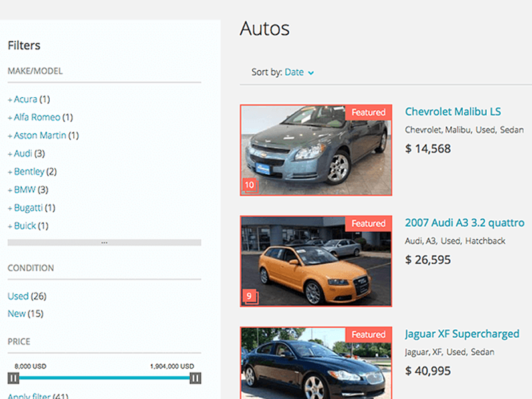Viewport: 532px width, 399px height.
Task: Open the 2007 Audi A3 3.2 quattro listing
Action: 464,223
